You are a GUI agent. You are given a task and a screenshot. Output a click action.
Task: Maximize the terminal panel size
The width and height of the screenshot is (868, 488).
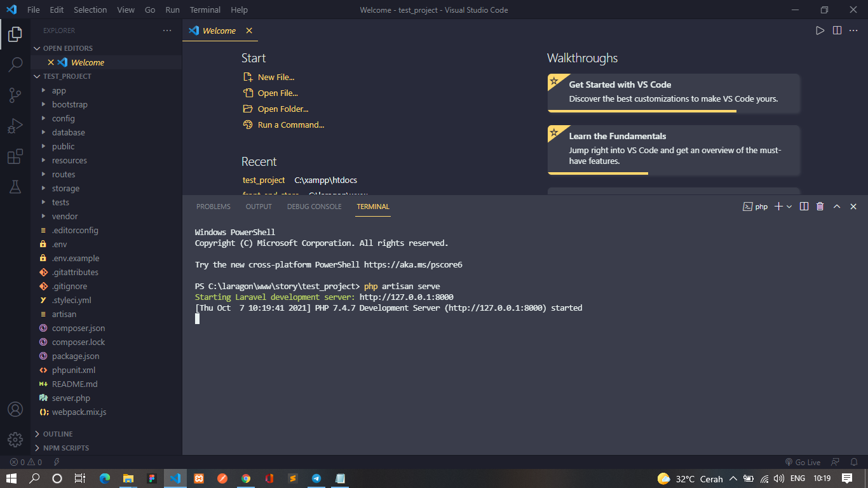coord(837,207)
